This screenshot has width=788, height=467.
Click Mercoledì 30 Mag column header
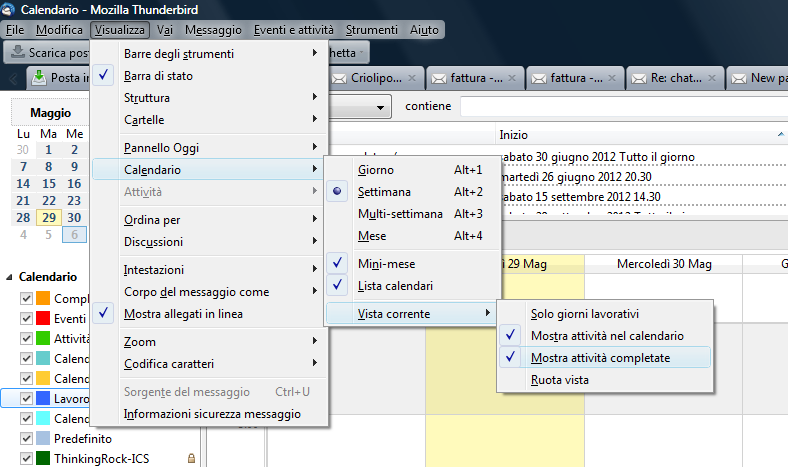coord(664,264)
